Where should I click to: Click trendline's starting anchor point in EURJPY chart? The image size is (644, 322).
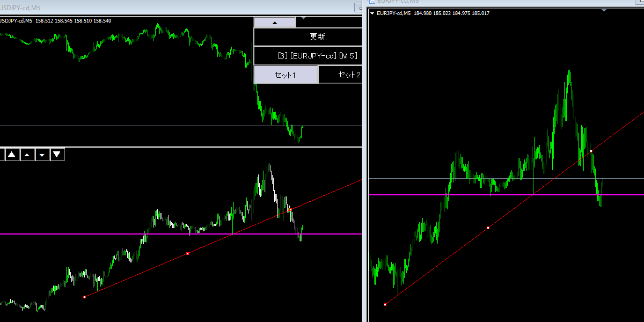385,304
